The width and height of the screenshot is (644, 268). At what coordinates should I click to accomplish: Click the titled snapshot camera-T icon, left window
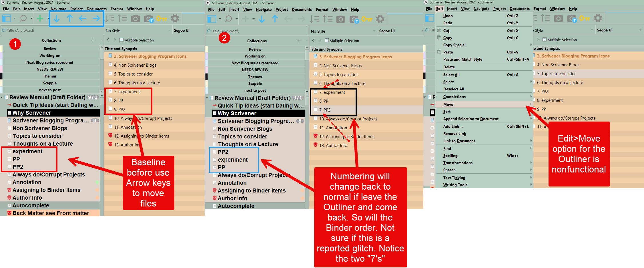coord(149,19)
